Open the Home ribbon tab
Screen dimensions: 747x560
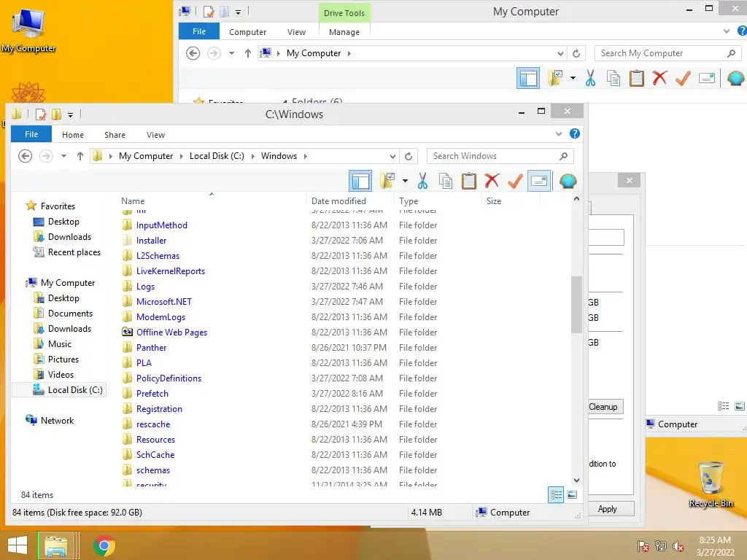point(73,135)
